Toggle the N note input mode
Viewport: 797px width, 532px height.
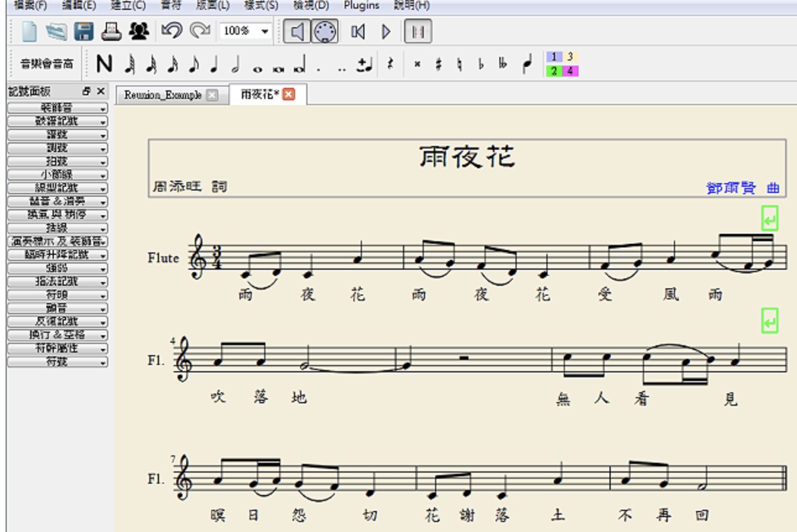(x=105, y=64)
